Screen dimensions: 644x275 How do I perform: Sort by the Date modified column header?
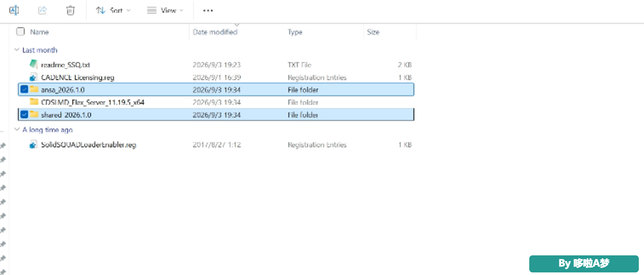point(215,32)
